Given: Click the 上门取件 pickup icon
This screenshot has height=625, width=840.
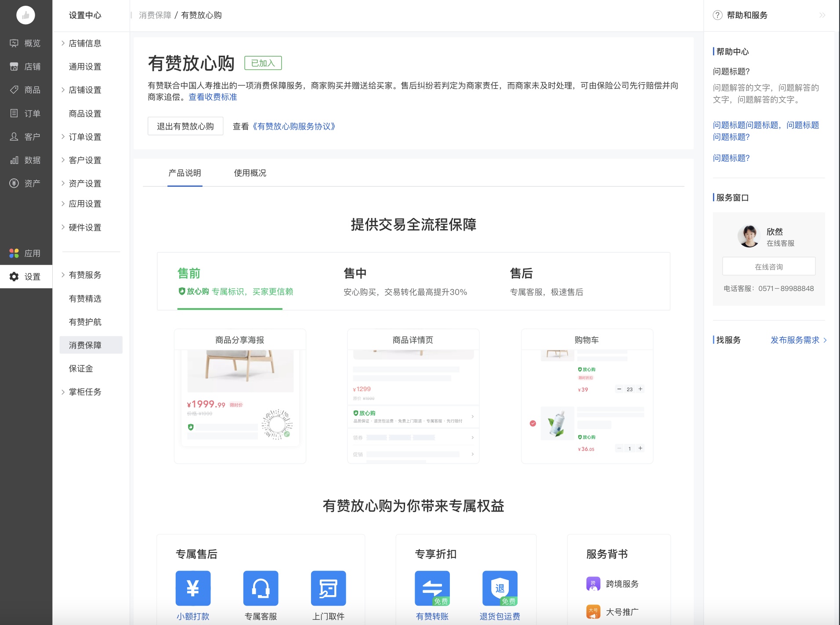Looking at the screenshot, I should pyautogui.click(x=328, y=588).
